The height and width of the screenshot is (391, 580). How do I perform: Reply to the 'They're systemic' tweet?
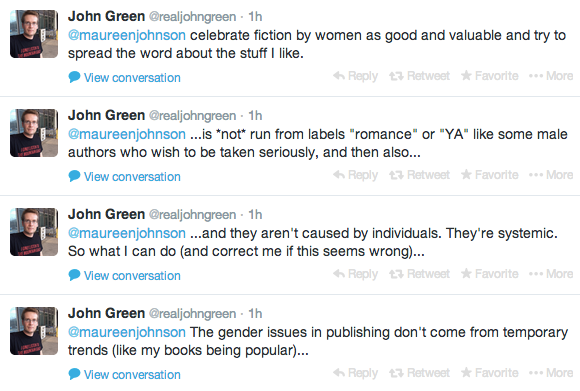click(355, 274)
